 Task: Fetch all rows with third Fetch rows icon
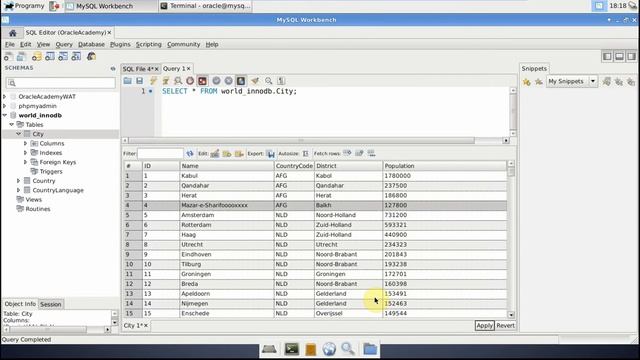(x=371, y=153)
